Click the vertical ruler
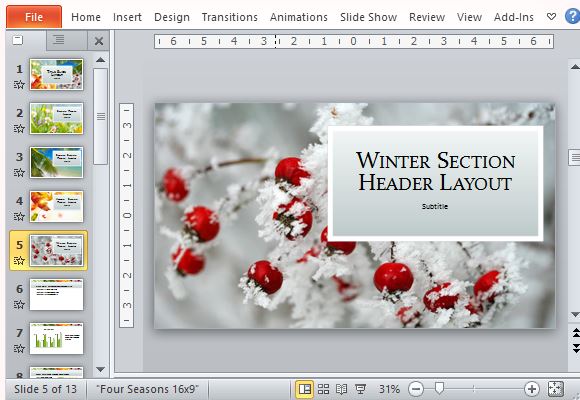 [x=127, y=215]
